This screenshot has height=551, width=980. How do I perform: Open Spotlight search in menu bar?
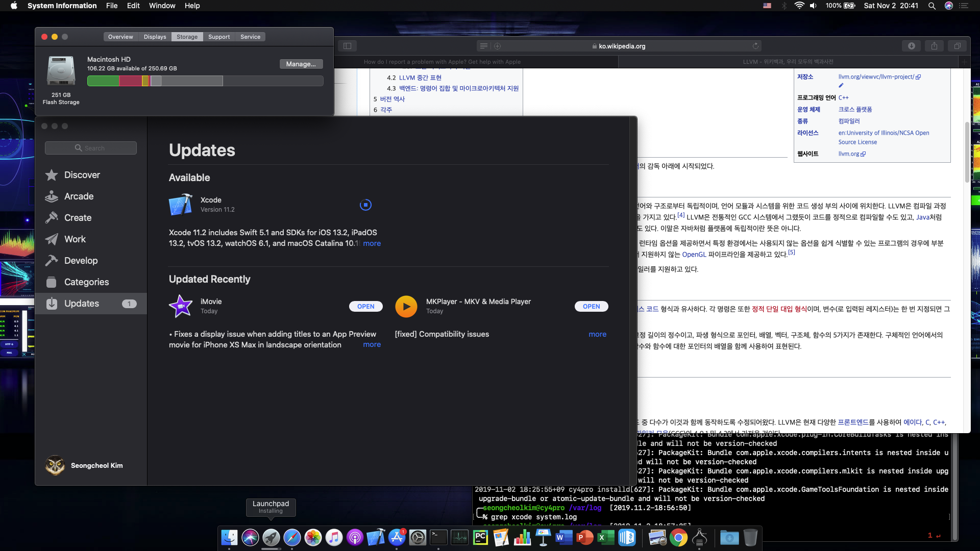point(932,6)
